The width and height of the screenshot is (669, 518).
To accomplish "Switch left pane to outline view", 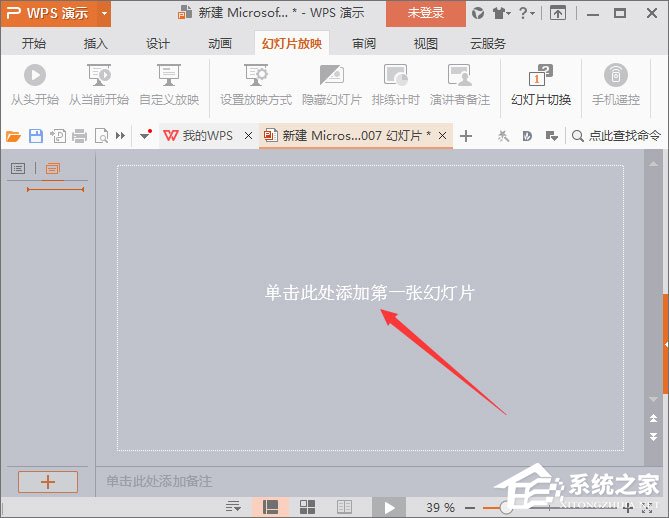I will pyautogui.click(x=18, y=169).
